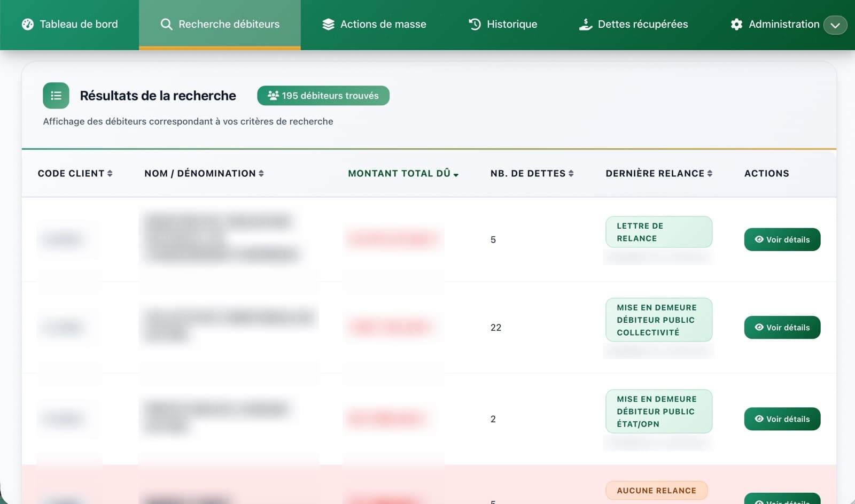View details for Lettre de relance row
The height and width of the screenshot is (504, 855).
[782, 239]
